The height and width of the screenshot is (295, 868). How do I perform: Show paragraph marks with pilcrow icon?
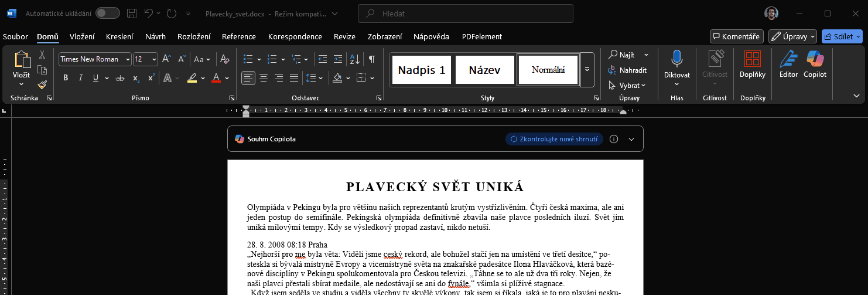(371, 59)
